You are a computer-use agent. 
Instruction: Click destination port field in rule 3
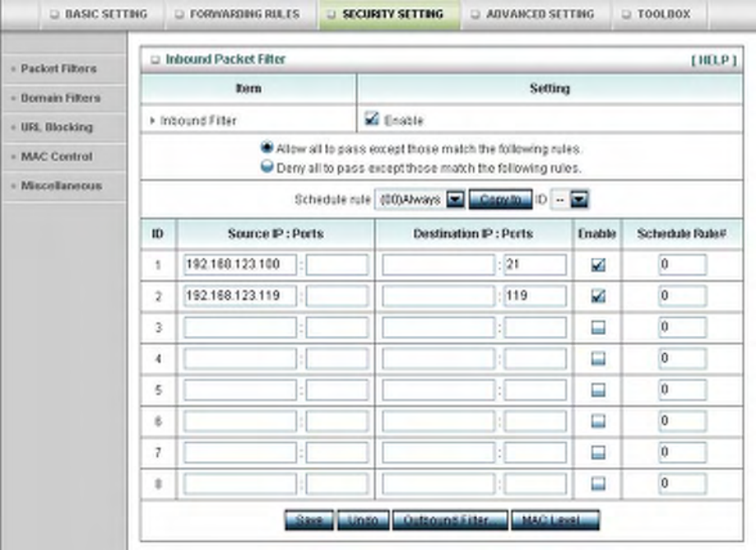(536, 328)
